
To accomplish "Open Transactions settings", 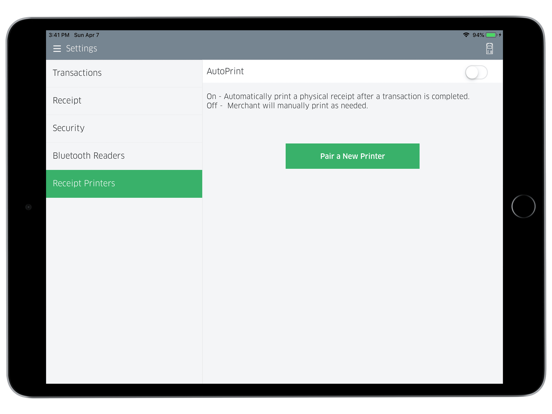I will (x=124, y=73).
